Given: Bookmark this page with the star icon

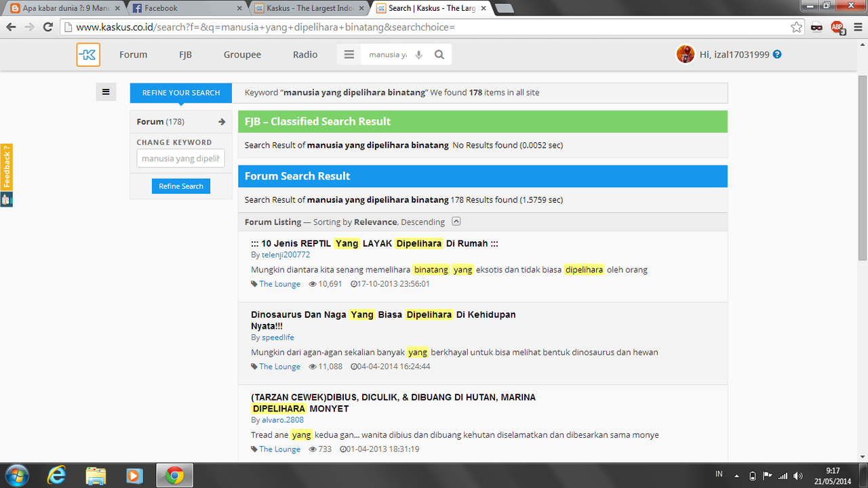Looking at the screenshot, I should click(x=797, y=27).
